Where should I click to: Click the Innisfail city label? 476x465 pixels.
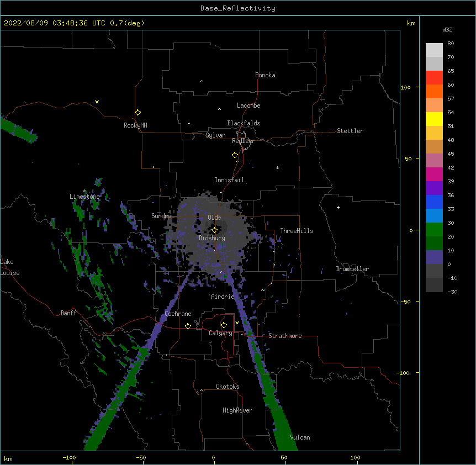click(229, 180)
